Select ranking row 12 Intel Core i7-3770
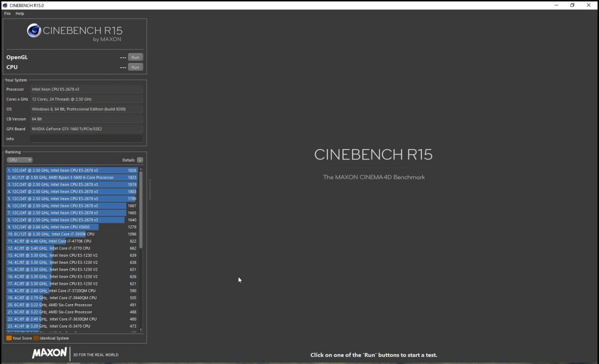 coord(72,248)
